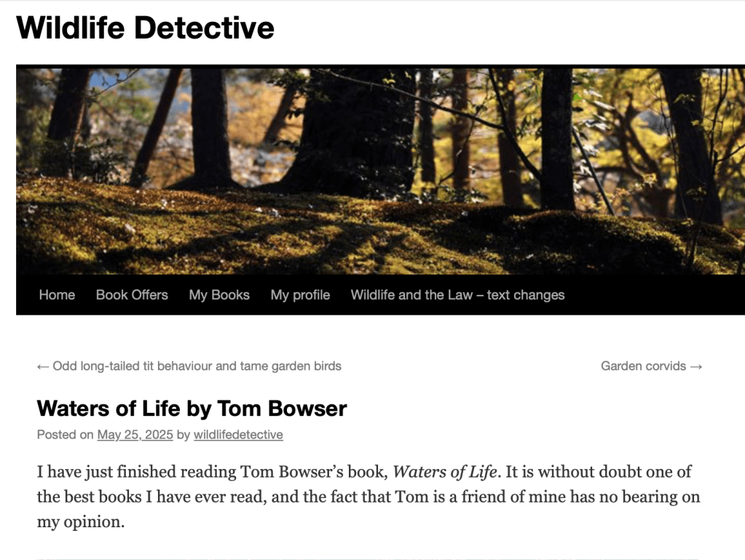Select My profile in the navigation bar
The width and height of the screenshot is (745, 560).
click(x=300, y=295)
